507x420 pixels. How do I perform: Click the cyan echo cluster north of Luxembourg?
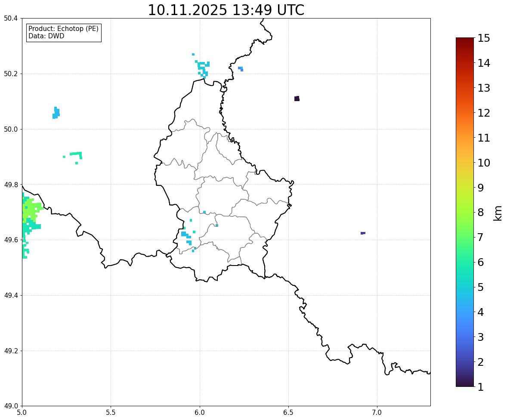(x=203, y=69)
